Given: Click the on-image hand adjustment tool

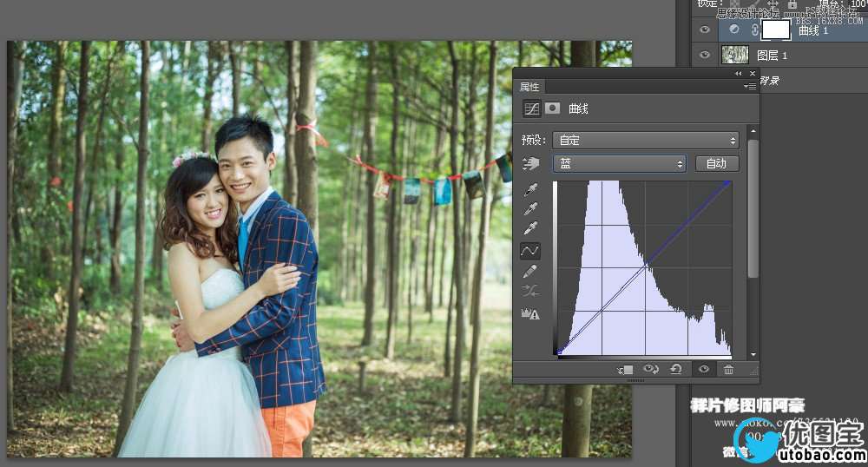Looking at the screenshot, I should 531,163.
